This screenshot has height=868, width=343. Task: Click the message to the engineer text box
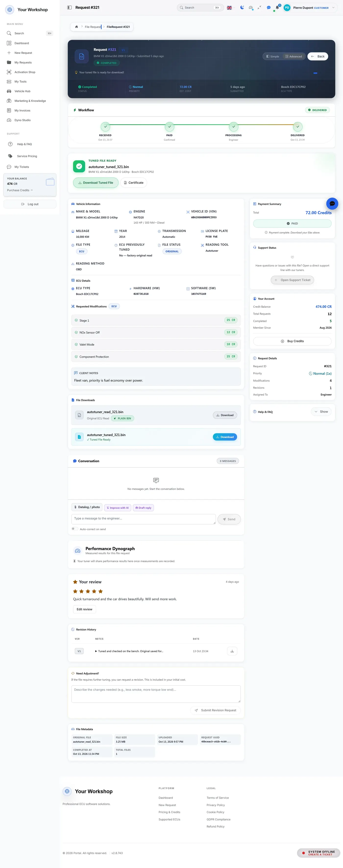point(144,519)
